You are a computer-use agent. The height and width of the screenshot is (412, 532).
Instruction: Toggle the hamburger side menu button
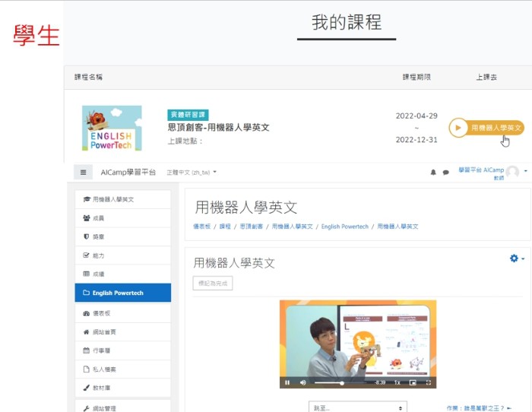coord(84,173)
